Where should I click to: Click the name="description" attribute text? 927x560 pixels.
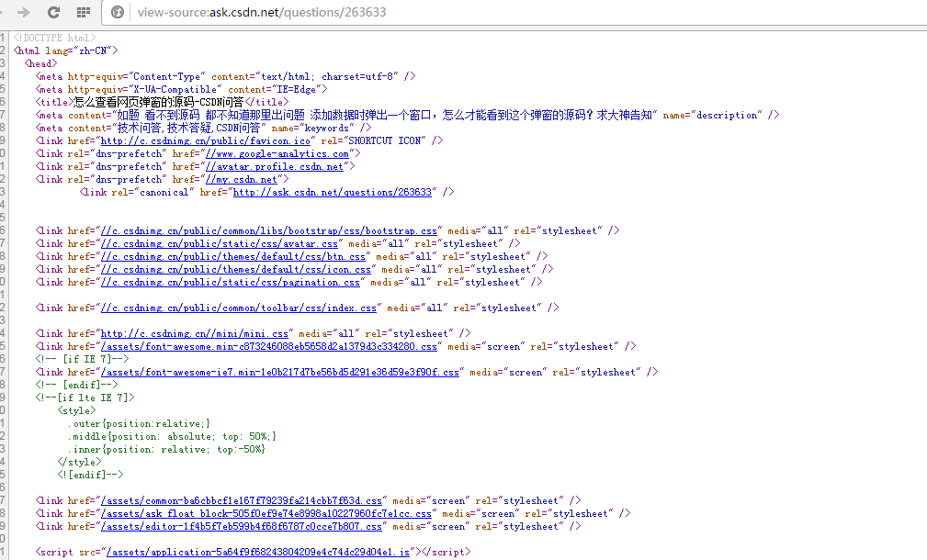712,115
